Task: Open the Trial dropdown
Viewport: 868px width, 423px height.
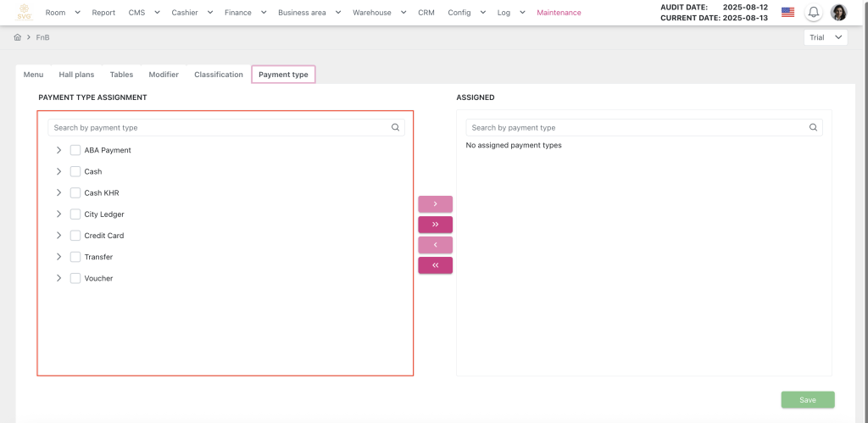Action: pos(826,38)
